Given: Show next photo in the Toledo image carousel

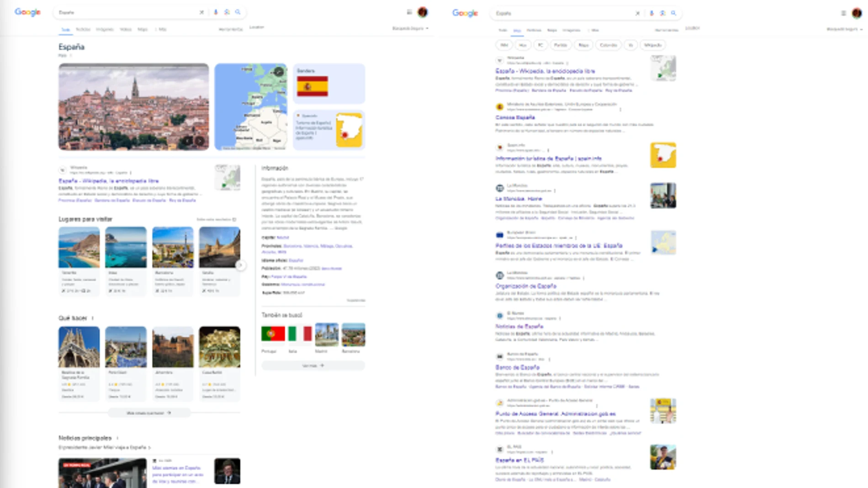Looking at the screenshot, I should point(200,141).
